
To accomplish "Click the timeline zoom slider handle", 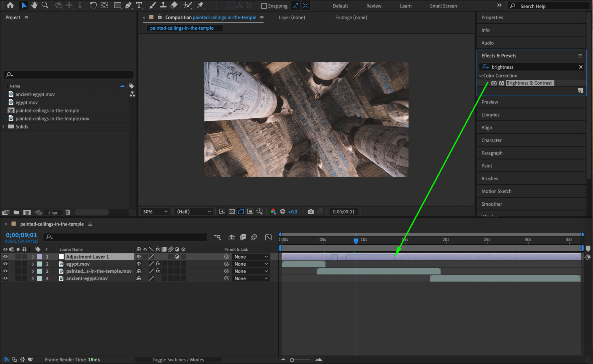I will click(292, 360).
